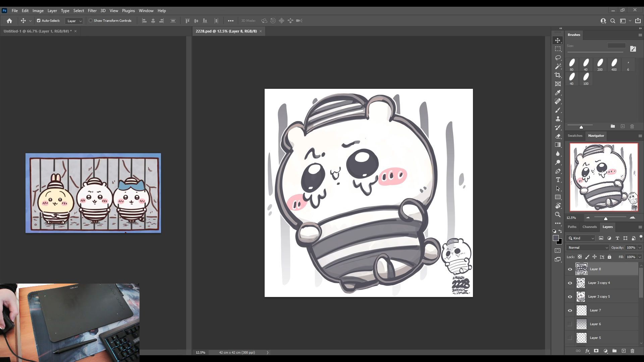Click the foreground color swatch
This screenshot has height=362, width=644.
[x=555, y=238]
